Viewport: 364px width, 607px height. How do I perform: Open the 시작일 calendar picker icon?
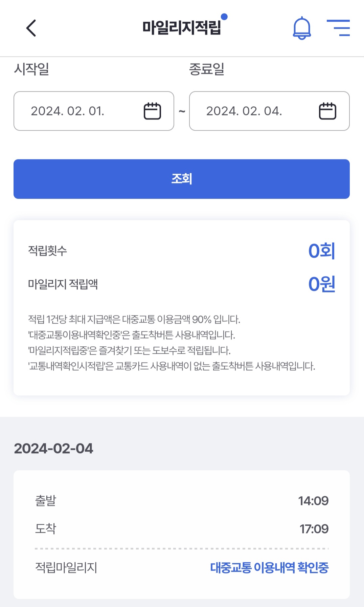coord(152,111)
